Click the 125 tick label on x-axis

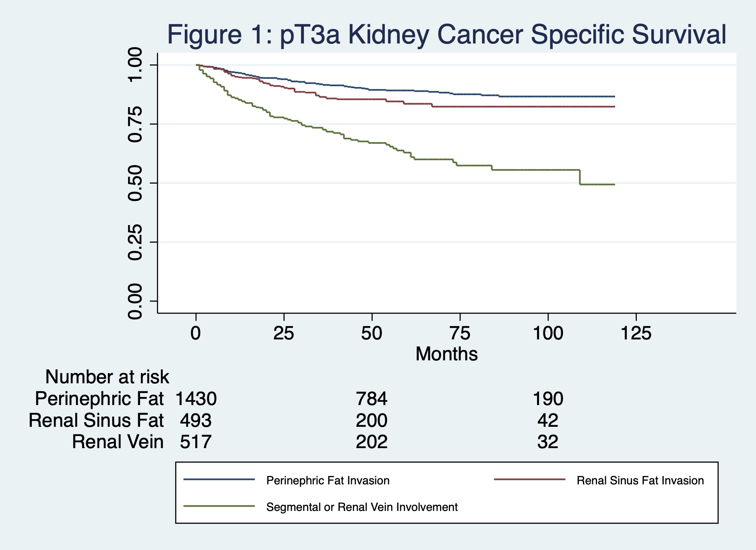[x=636, y=333]
